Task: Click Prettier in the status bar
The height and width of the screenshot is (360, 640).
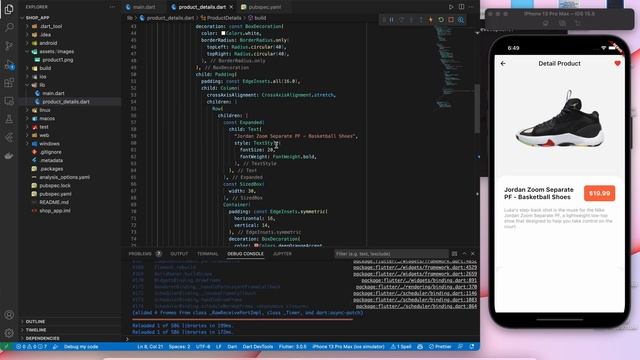Action: [x=440, y=347]
